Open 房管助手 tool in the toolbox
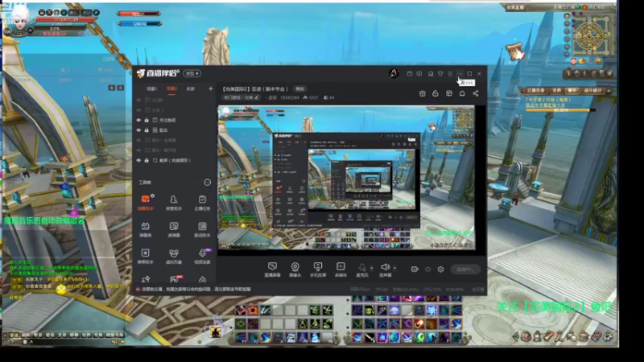Screen dimensions: 644x362 (174, 203)
